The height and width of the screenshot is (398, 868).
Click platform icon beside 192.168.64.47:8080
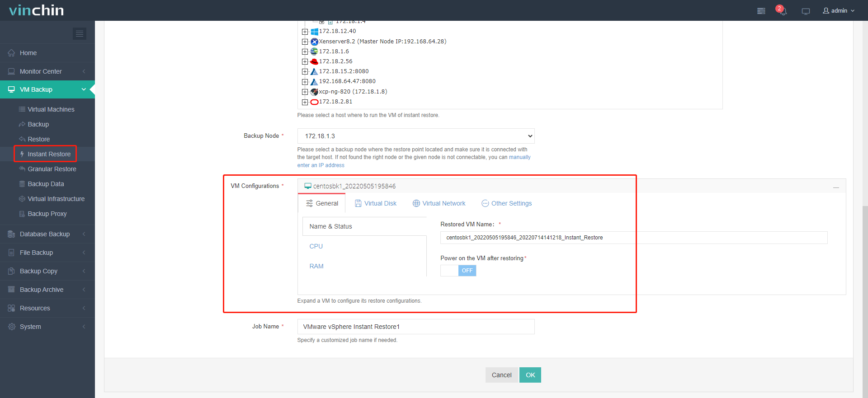(x=314, y=82)
